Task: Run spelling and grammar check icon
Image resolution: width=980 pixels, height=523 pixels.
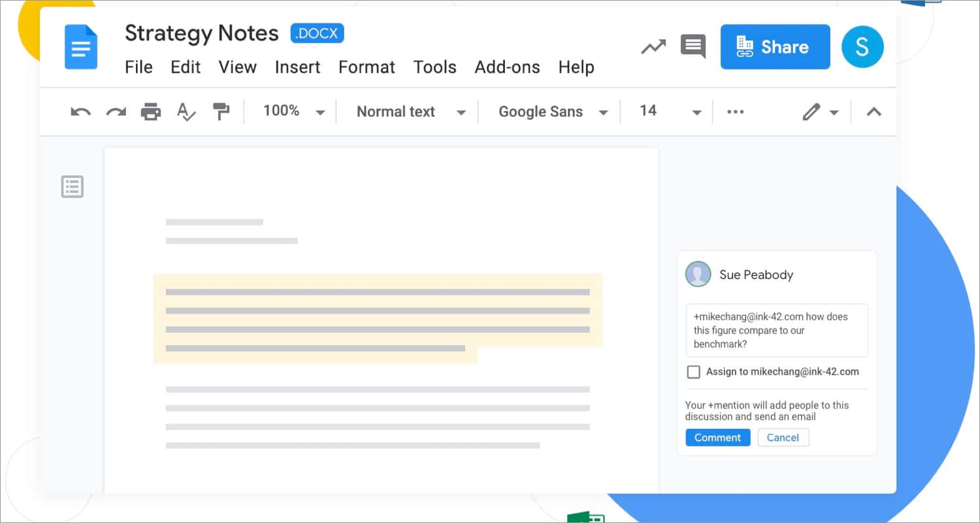Action: [x=186, y=112]
